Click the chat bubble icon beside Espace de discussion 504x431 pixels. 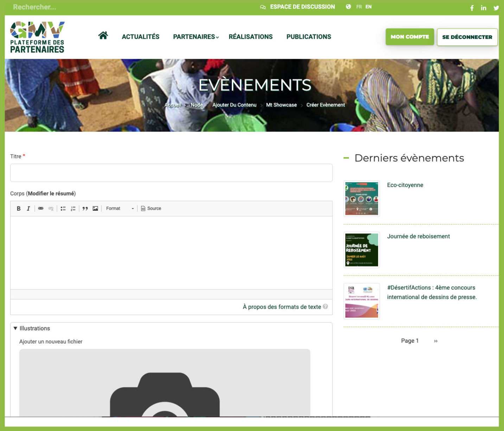pos(263,7)
